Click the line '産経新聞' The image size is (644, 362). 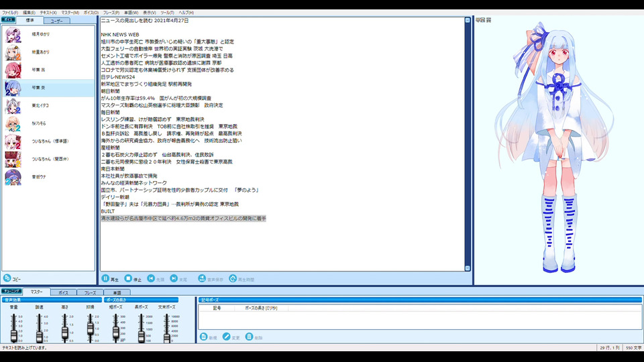click(110, 147)
